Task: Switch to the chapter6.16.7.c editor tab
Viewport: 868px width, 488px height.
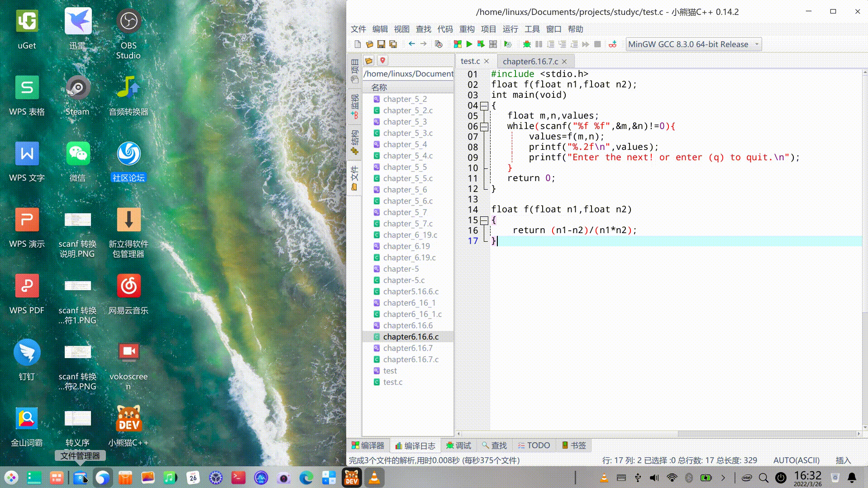Action: click(530, 61)
